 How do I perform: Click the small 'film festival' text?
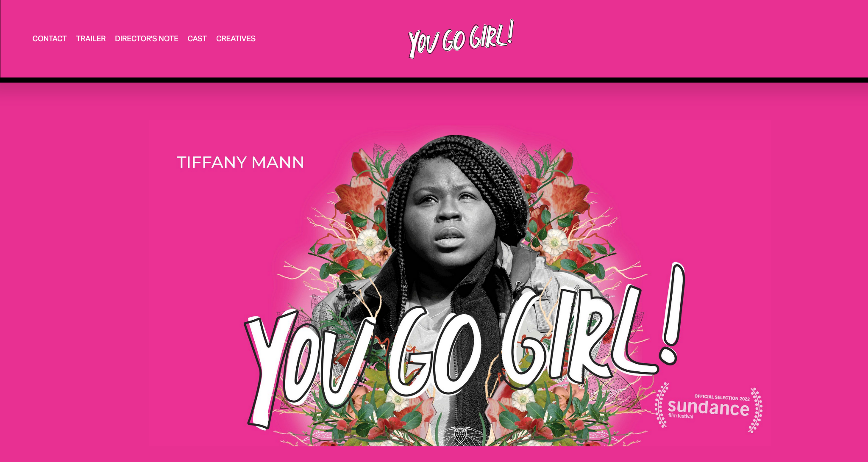click(x=681, y=416)
